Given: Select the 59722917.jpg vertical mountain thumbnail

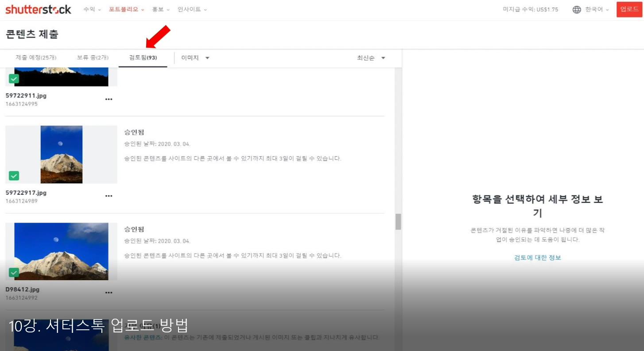Looking at the screenshot, I should (x=61, y=154).
